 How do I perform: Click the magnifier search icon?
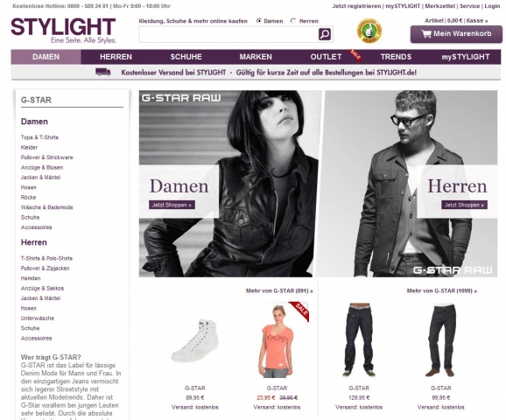(x=325, y=34)
